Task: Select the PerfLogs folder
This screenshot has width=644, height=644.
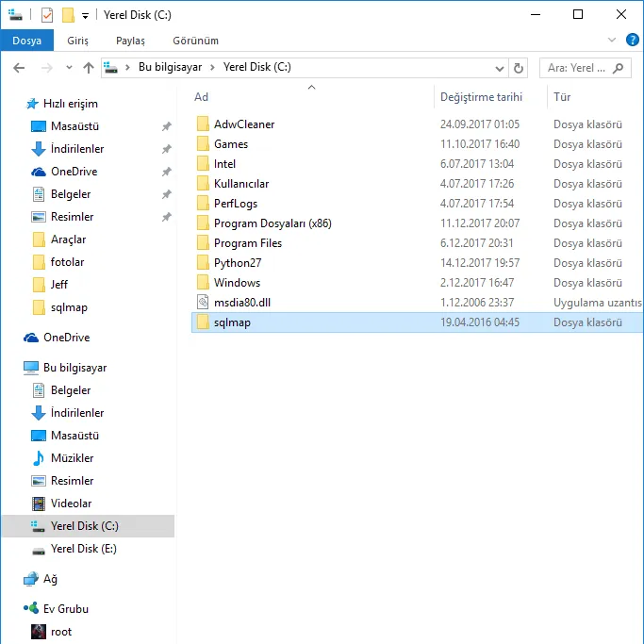Action: tap(236, 204)
